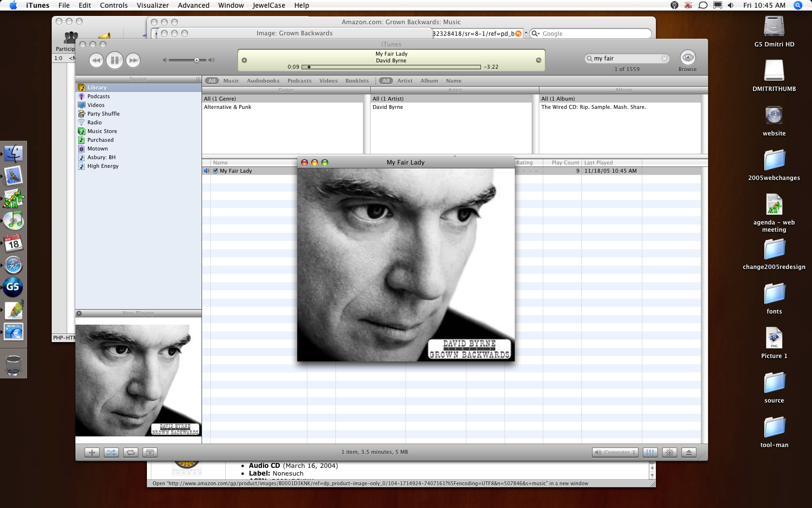Pause playback with the pause button

pos(115,60)
